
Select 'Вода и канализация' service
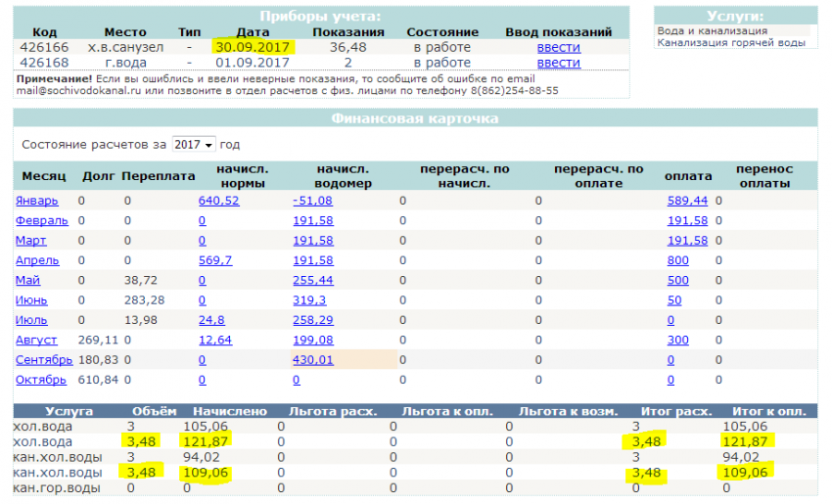(x=712, y=30)
